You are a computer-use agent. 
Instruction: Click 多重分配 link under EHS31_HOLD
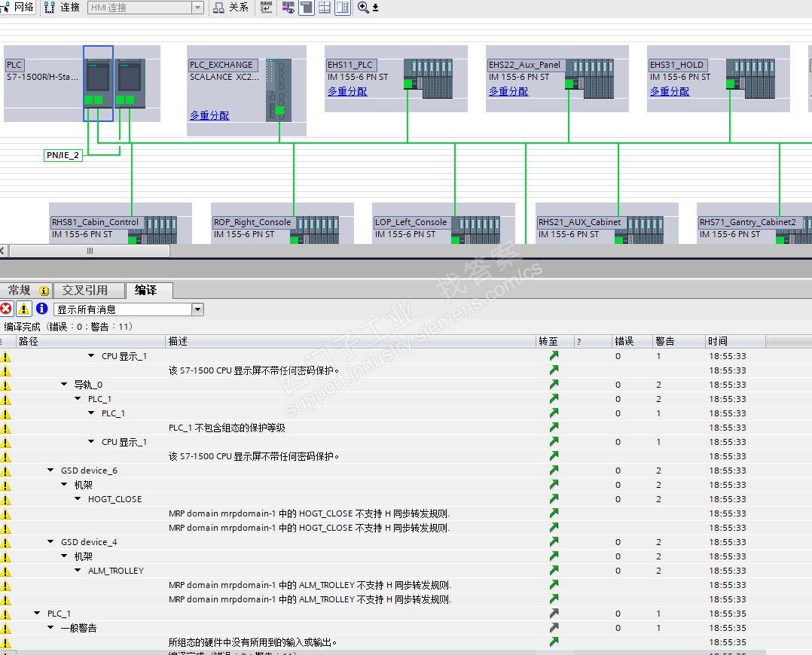coord(669,91)
